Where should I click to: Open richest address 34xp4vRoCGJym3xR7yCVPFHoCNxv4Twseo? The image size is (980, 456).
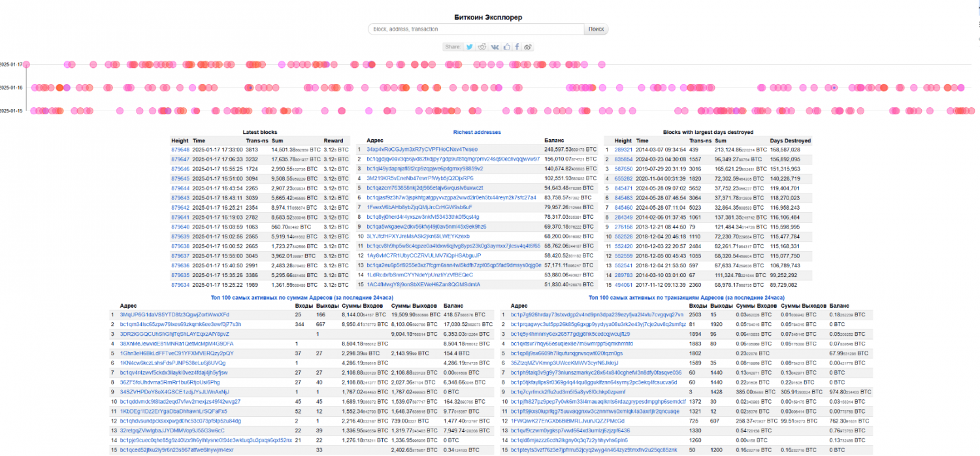pos(422,149)
